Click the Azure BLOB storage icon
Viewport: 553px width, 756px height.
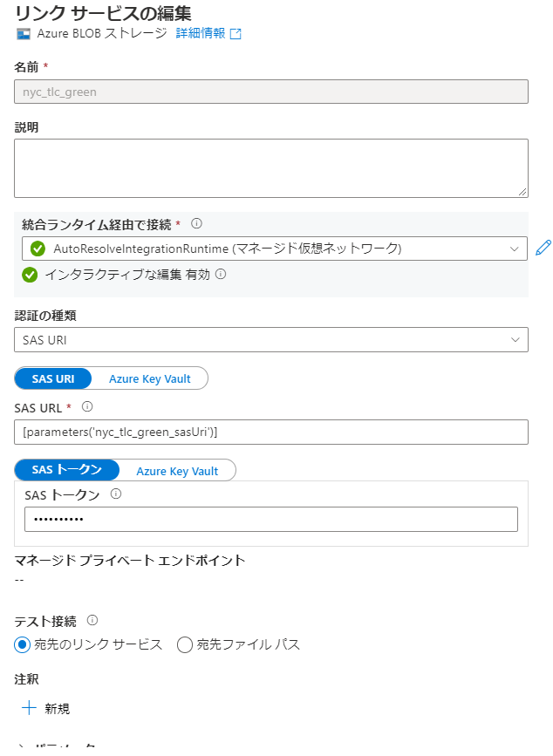(x=22, y=34)
